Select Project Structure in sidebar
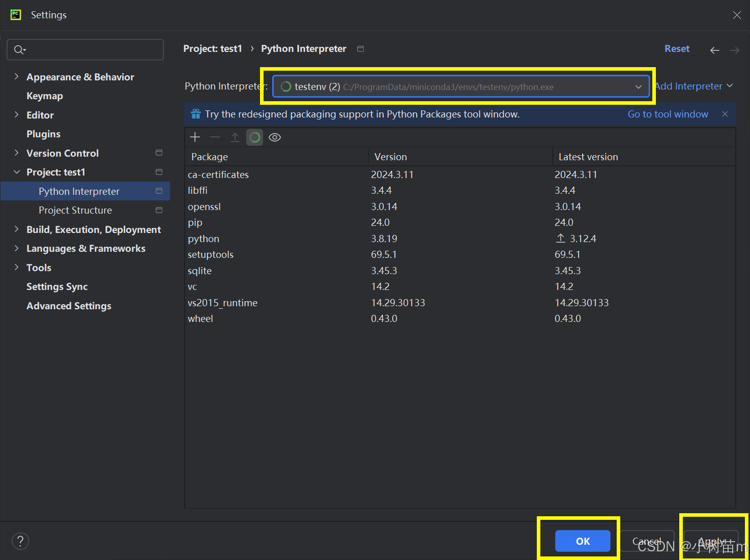750x560 pixels. (x=75, y=210)
